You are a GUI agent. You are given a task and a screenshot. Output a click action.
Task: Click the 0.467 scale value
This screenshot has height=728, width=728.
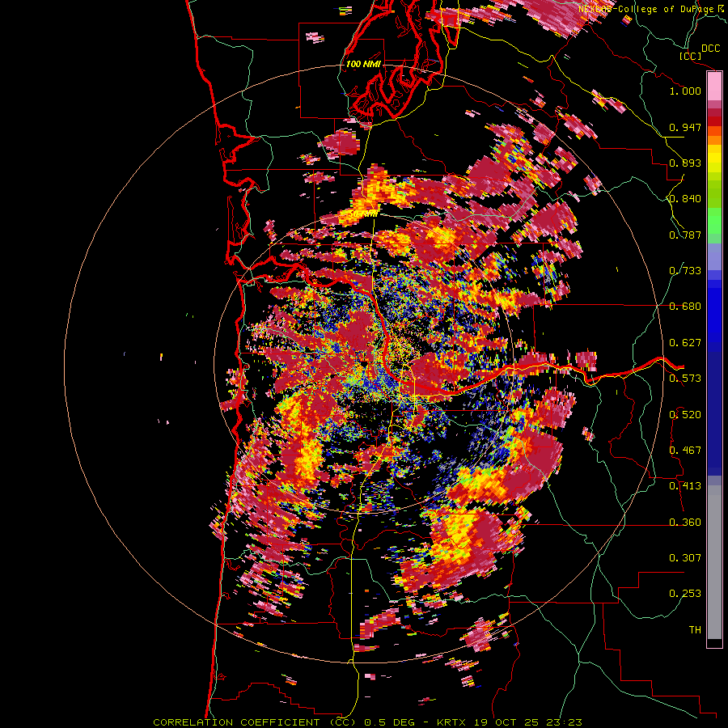pyautogui.click(x=685, y=451)
